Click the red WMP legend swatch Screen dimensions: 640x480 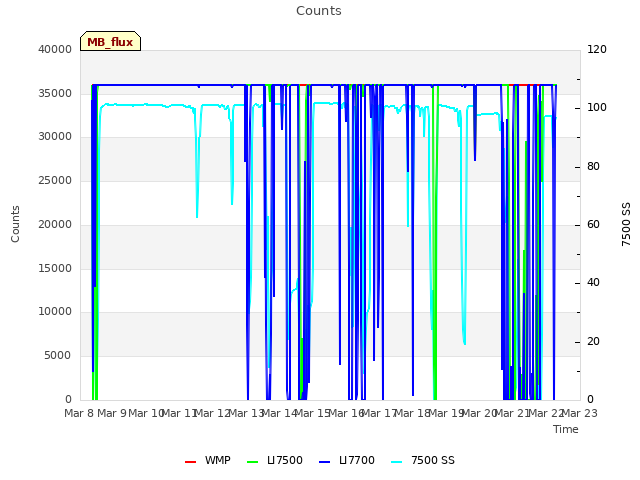pyautogui.click(x=190, y=462)
